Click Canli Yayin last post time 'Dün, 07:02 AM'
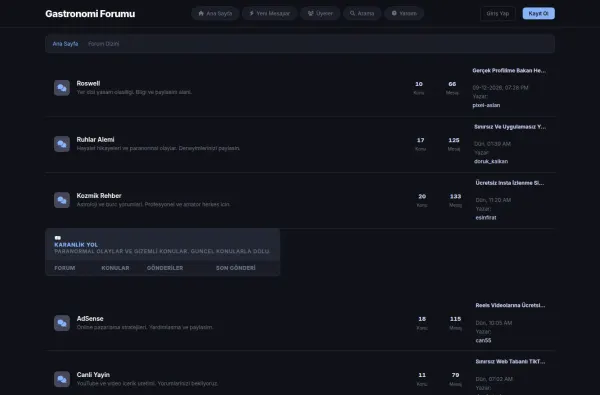Viewport: 600px width, 395px height. (x=494, y=379)
